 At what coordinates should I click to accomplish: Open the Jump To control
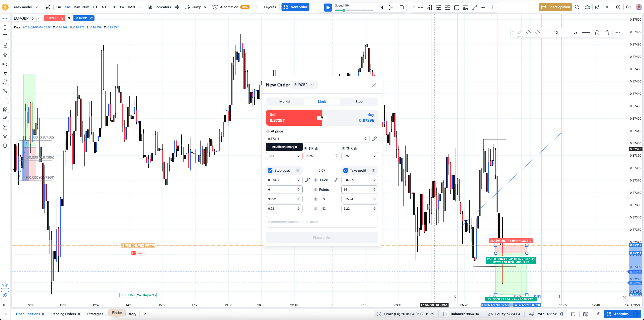coord(195,7)
